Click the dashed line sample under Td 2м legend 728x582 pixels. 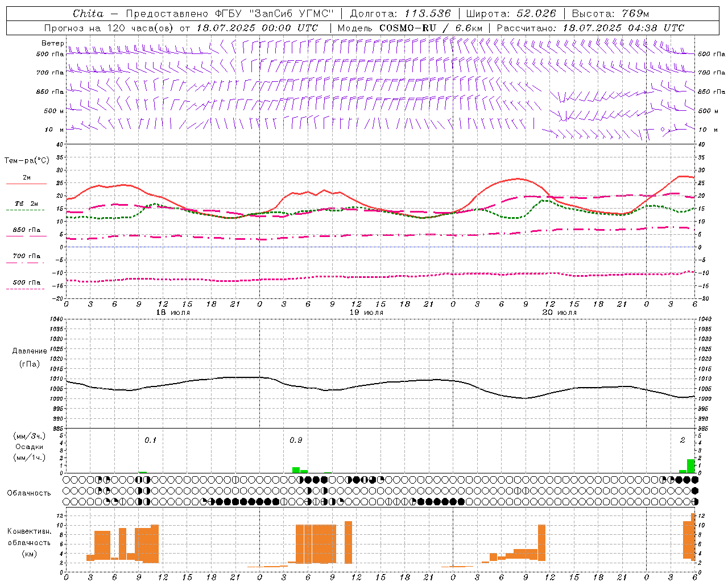pos(25,210)
